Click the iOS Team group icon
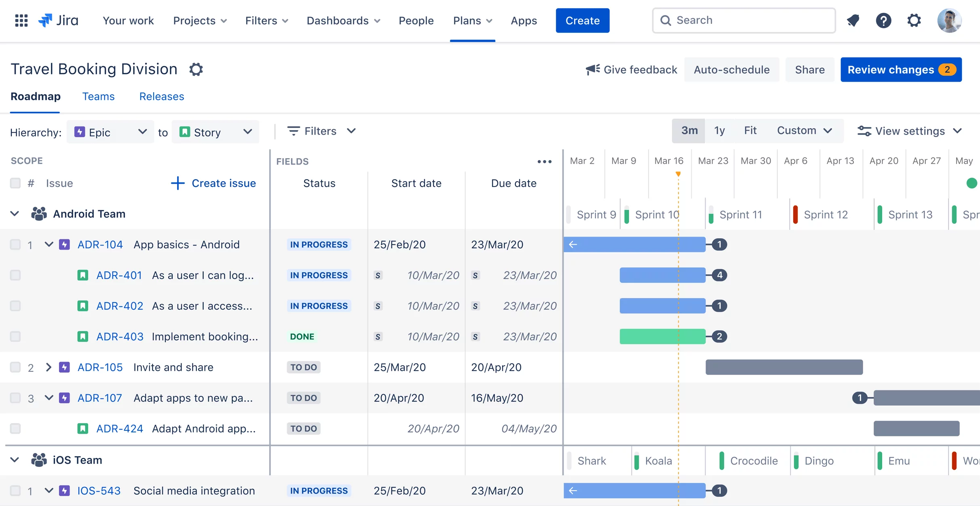The width and height of the screenshot is (980, 506). pos(39,459)
